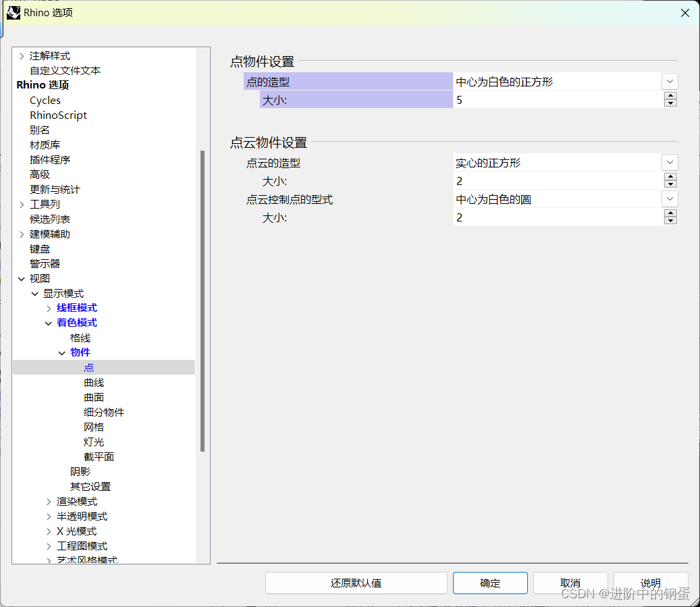Expand the 线框模式 tree node
The height and width of the screenshot is (607, 700).
[49, 309]
